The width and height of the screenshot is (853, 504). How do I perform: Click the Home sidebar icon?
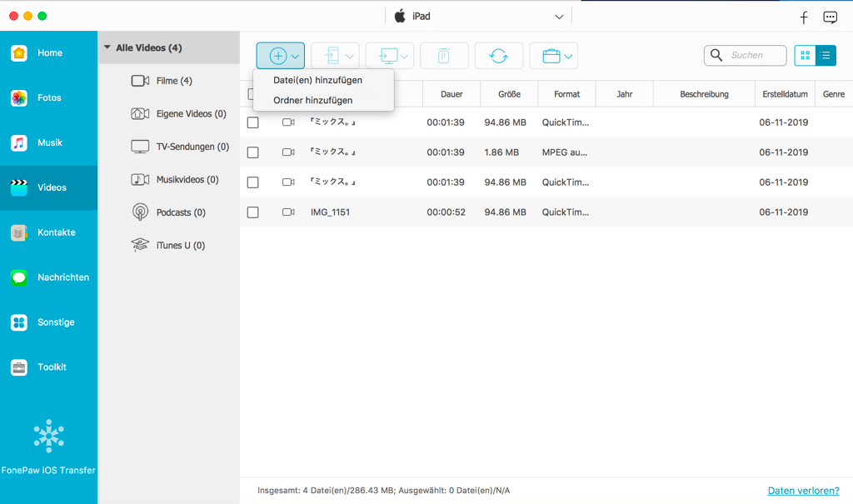coord(19,52)
